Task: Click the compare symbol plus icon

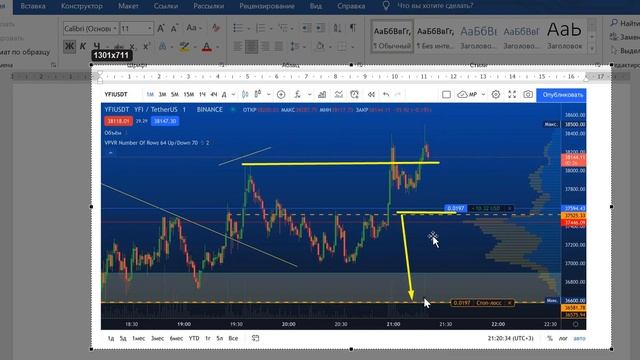Action: [x=281, y=95]
